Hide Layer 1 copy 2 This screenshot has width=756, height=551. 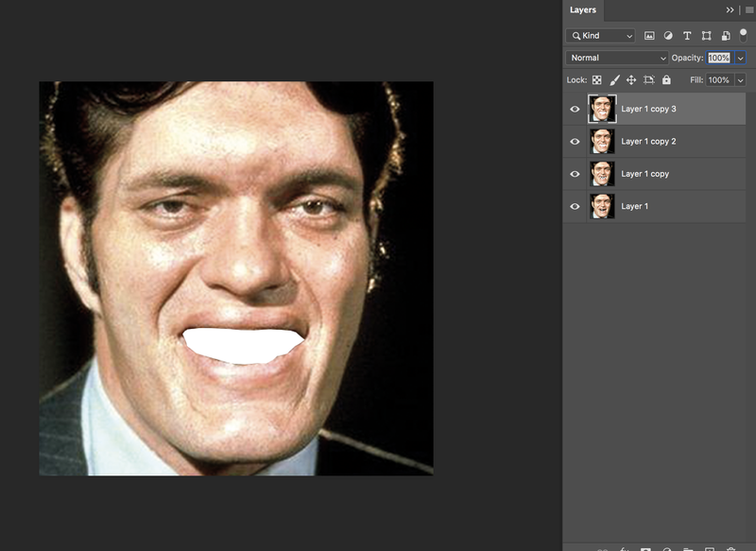(x=575, y=141)
